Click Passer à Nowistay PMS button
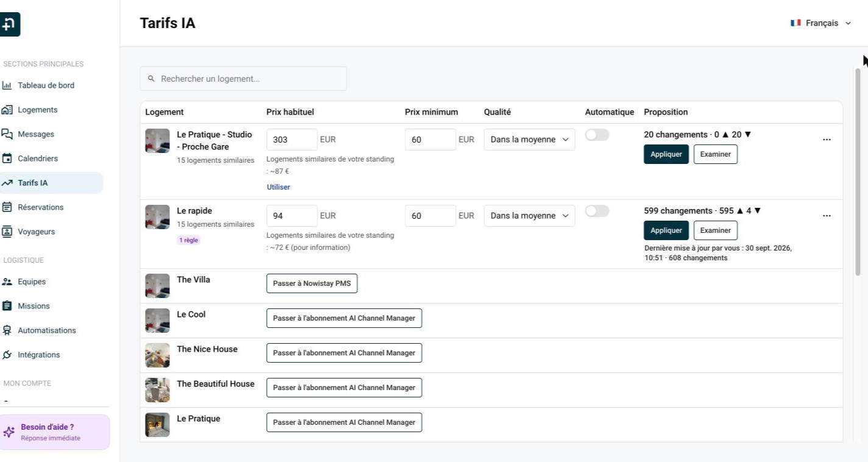Screen dimensions: 868x462 point(312,283)
